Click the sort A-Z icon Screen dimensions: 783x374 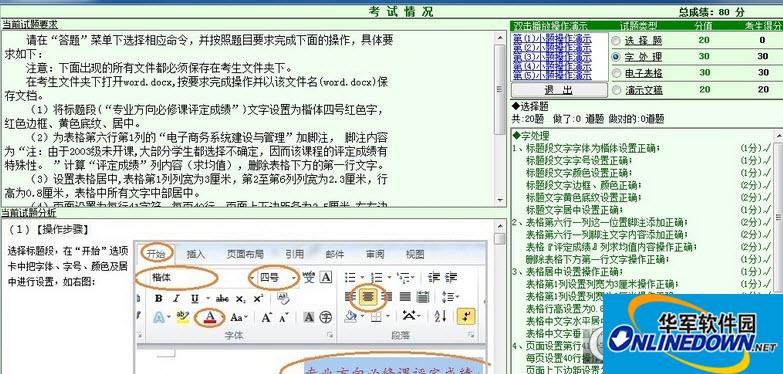point(440,316)
